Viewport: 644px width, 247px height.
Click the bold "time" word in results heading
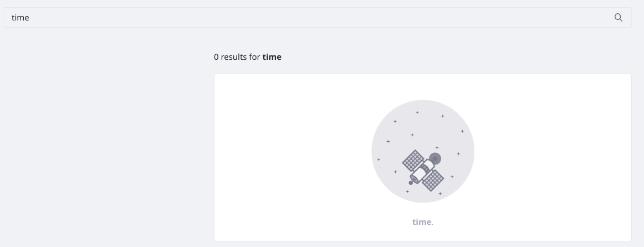click(272, 57)
